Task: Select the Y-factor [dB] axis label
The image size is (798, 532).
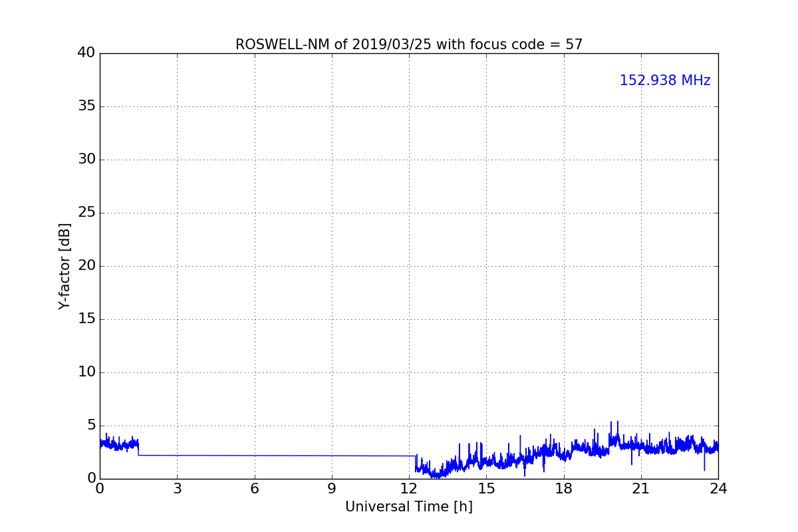Action: [x=65, y=266]
